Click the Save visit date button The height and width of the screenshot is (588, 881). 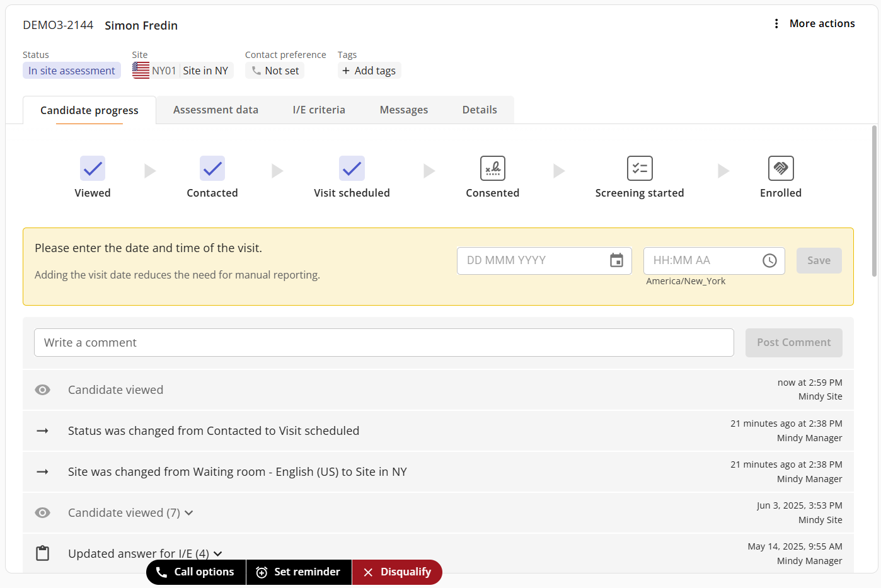[x=819, y=260]
